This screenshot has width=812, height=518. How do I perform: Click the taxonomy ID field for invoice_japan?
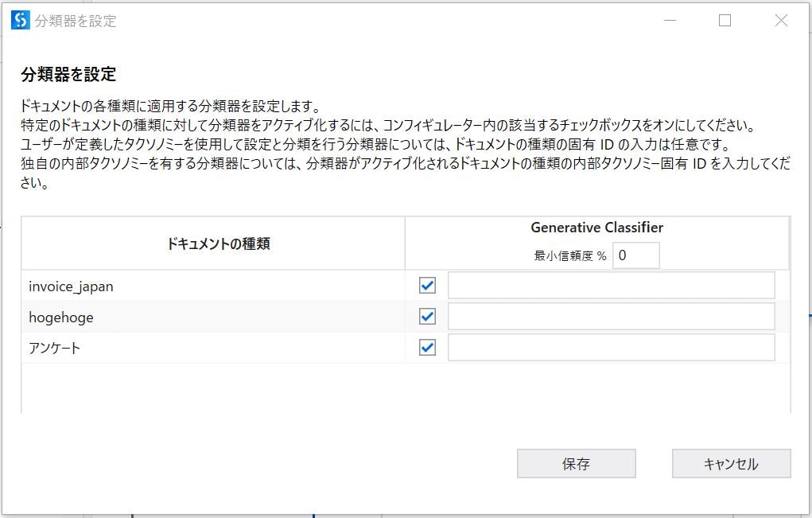[612, 284]
